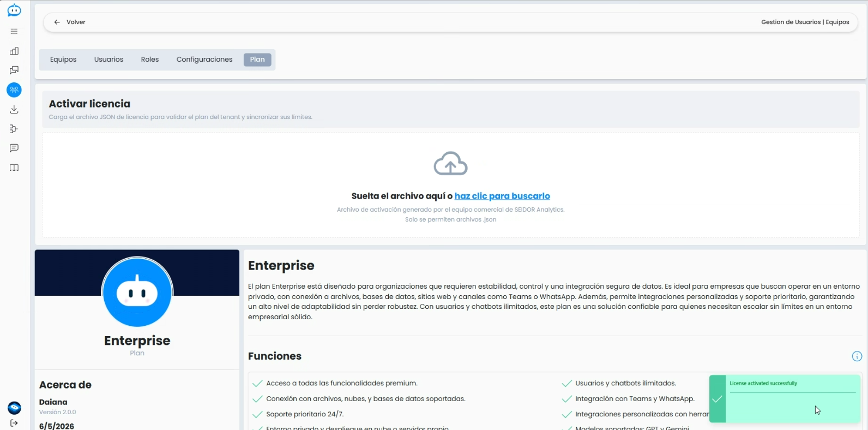This screenshot has height=430, width=868.
Task: Click 'Solo se permiten archivos .json' text
Action: pyautogui.click(x=451, y=220)
